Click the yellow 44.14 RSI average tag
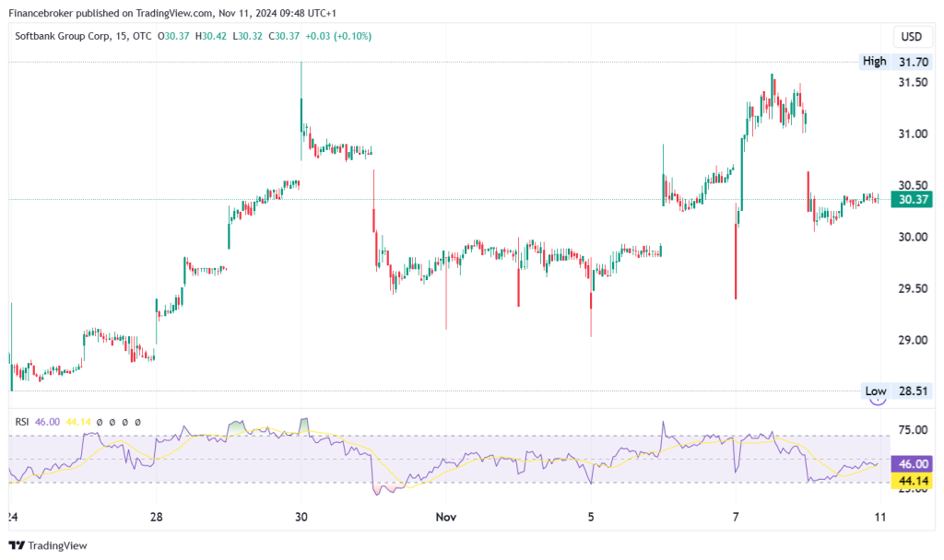The image size is (944, 560). 912,481
